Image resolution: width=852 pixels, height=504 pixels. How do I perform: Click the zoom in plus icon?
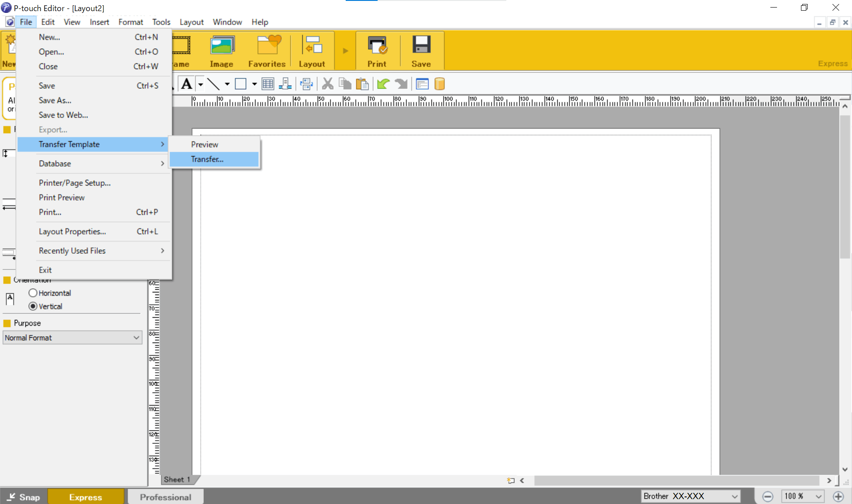838,496
